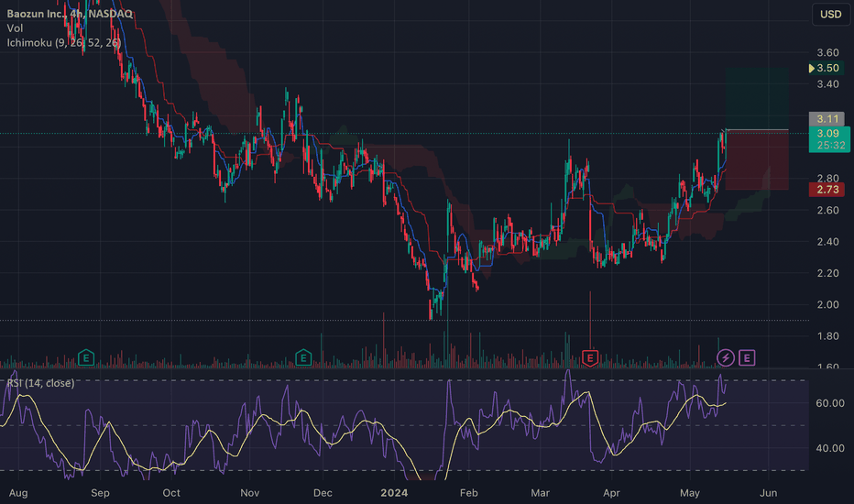Viewport: 854px width, 504px height.
Task: Click the 1.80 price axis value
Action: (827, 336)
